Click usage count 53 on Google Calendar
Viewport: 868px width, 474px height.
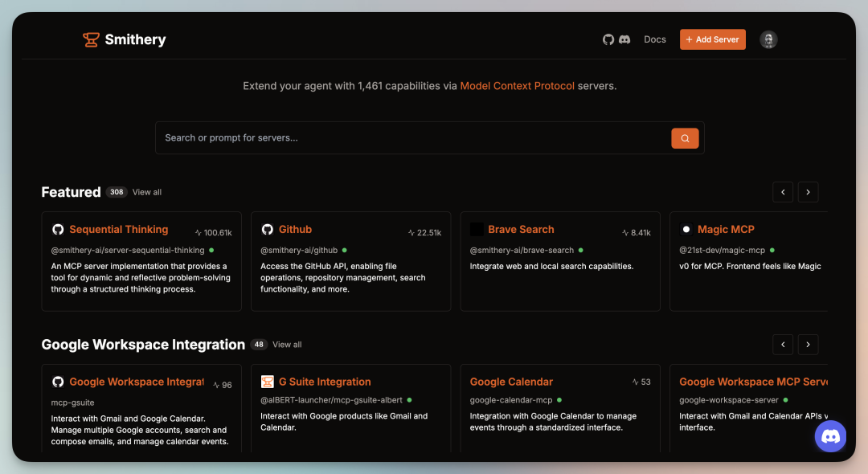click(x=641, y=382)
